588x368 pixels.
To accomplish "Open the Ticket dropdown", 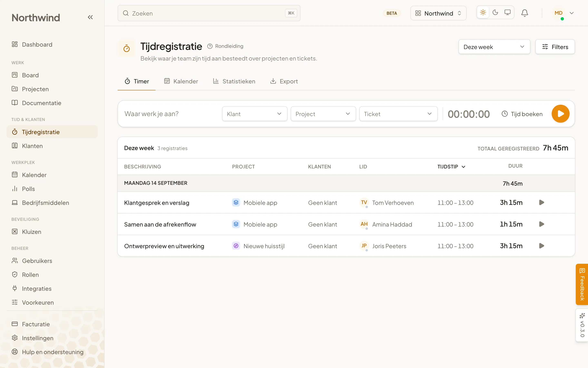I will click(x=398, y=114).
